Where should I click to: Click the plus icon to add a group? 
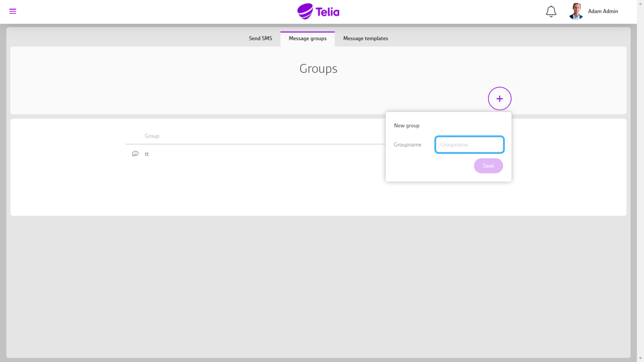[x=499, y=98]
